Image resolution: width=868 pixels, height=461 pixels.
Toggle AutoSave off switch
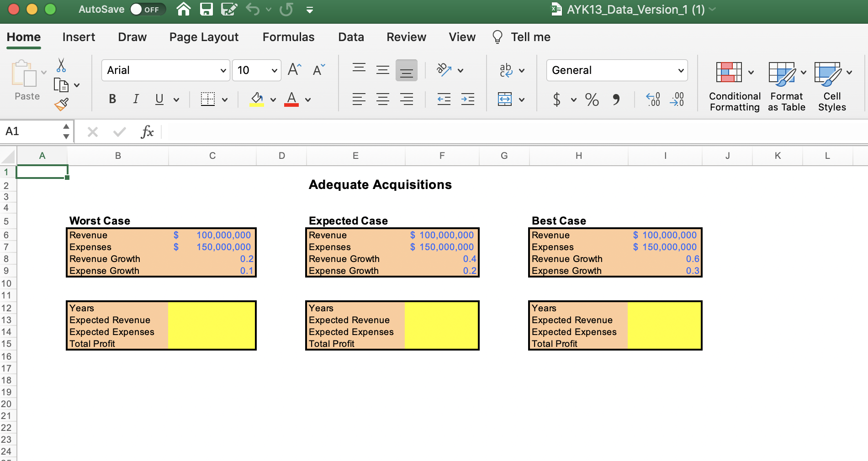(147, 9)
